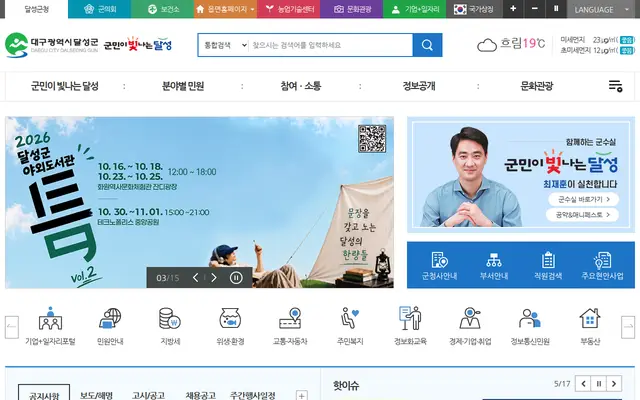Click the 미세먼지 status badge

click(x=627, y=40)
